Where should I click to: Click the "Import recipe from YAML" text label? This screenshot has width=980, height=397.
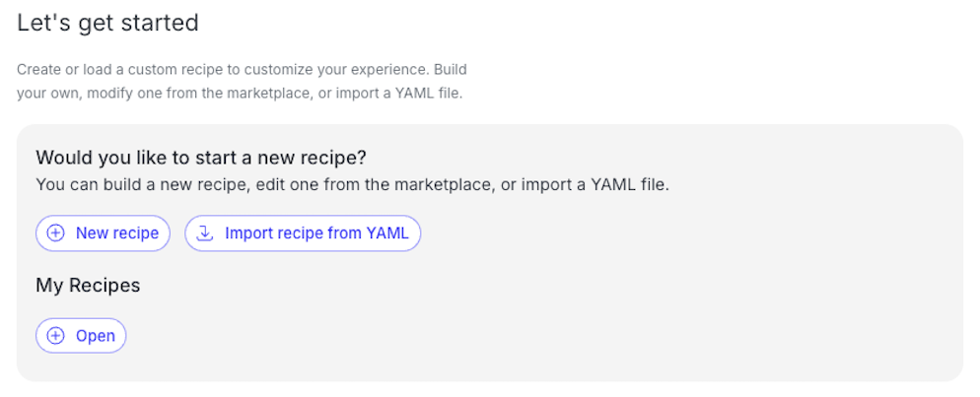[316, 233]
